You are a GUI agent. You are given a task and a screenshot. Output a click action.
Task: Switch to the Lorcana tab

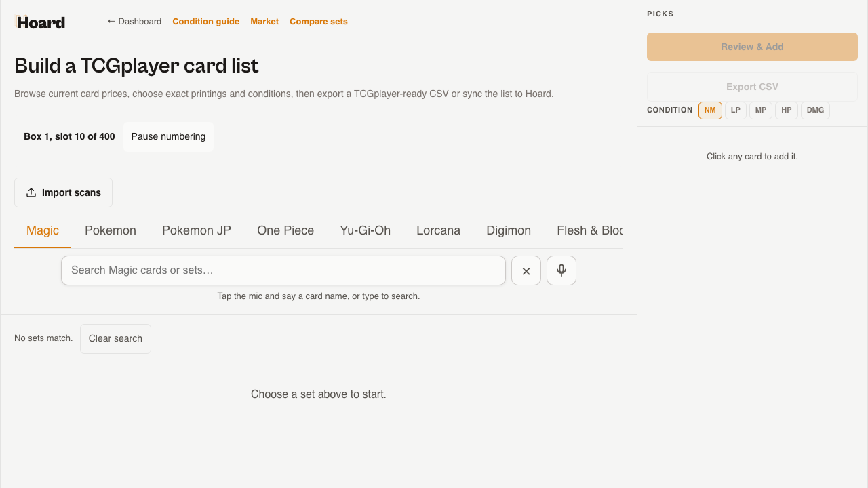coord(439,230)
